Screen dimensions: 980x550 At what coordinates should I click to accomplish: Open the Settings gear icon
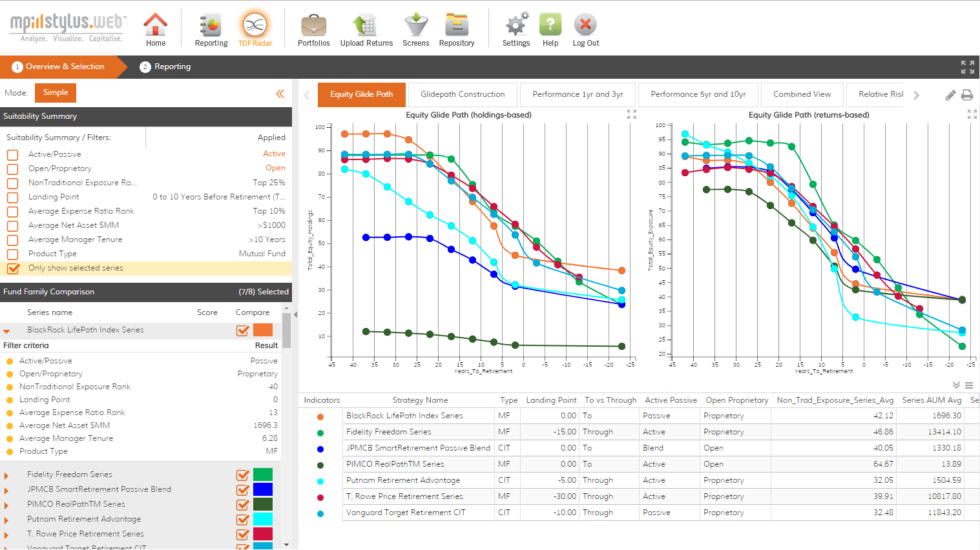(516, 30)
